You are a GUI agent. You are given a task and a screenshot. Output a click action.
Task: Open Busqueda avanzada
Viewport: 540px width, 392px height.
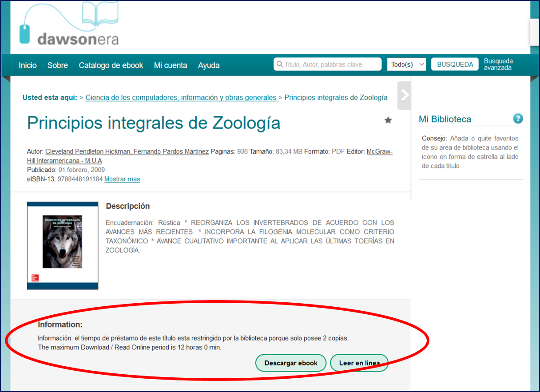point(498,64)
